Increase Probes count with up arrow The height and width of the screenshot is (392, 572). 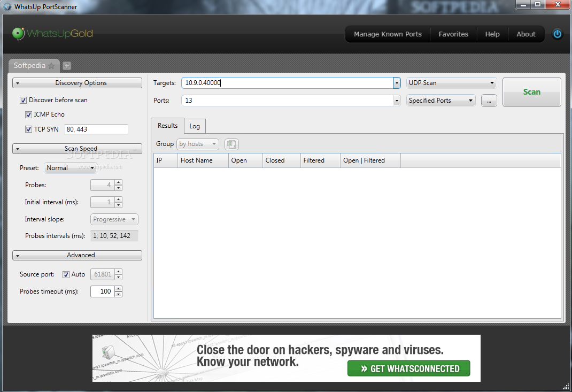pyautogui.click(x=118, y=182)
